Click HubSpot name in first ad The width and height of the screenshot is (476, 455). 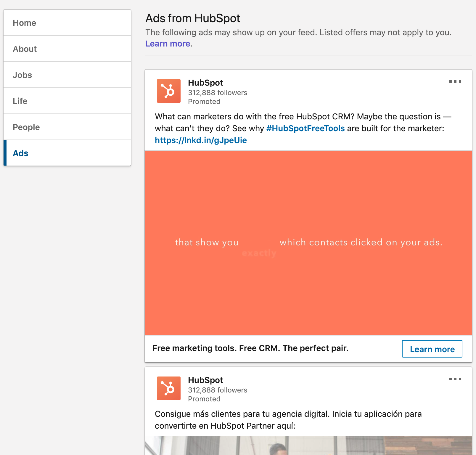click(x=205, y=83)
